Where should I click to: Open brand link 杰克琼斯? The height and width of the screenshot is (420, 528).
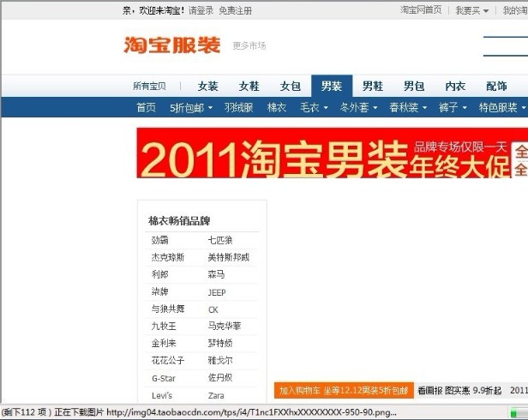point(168,257)
